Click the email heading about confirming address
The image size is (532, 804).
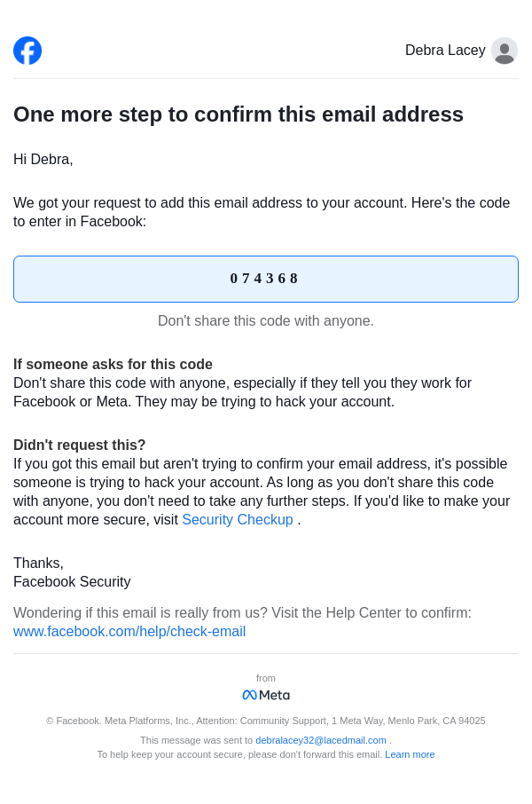point(239,114)
